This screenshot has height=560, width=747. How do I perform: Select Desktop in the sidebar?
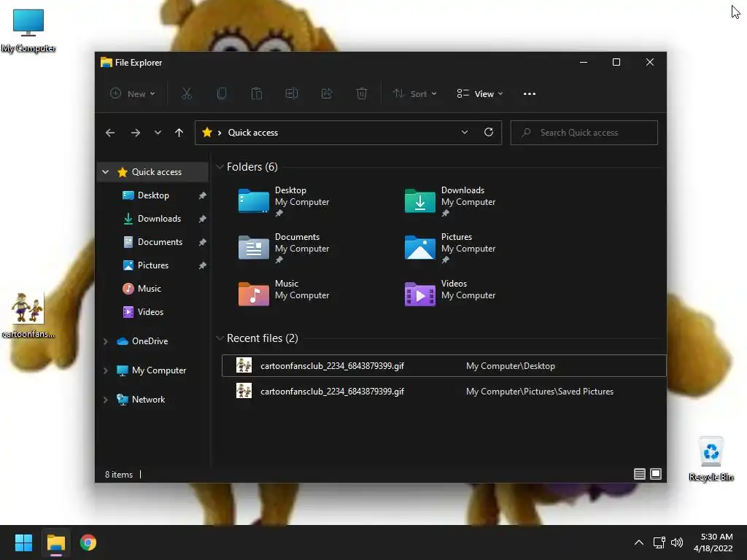click(x=153, y=195)
